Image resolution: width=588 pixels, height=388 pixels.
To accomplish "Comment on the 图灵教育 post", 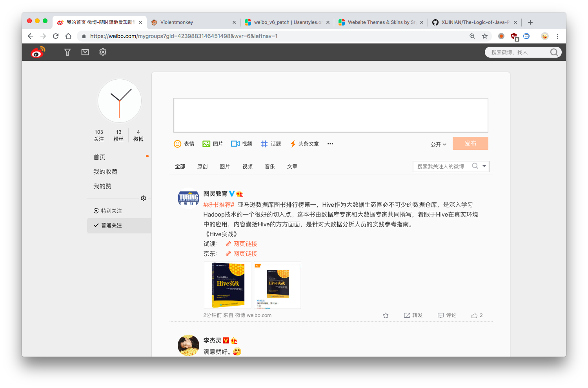I will coord(447,315).
